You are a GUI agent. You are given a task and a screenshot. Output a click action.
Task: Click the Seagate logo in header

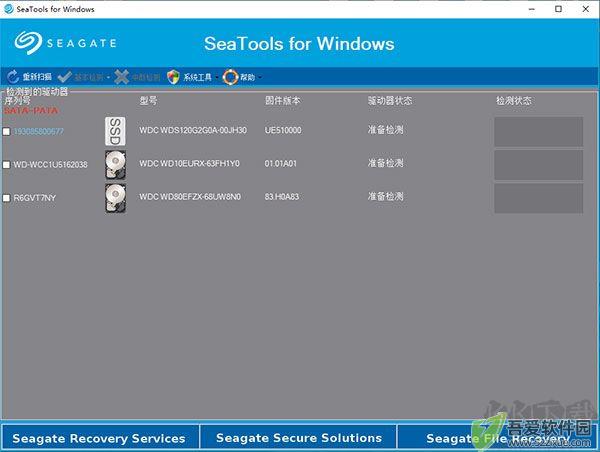65,42
